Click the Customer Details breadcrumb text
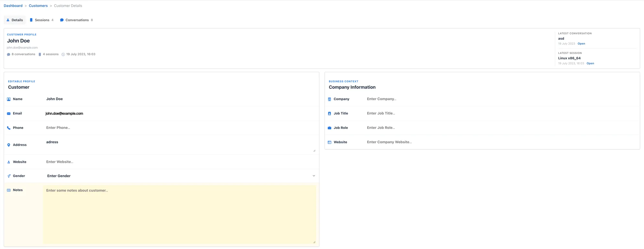The width and height of the screenshot is (644, 249). (x=68, y=6)
